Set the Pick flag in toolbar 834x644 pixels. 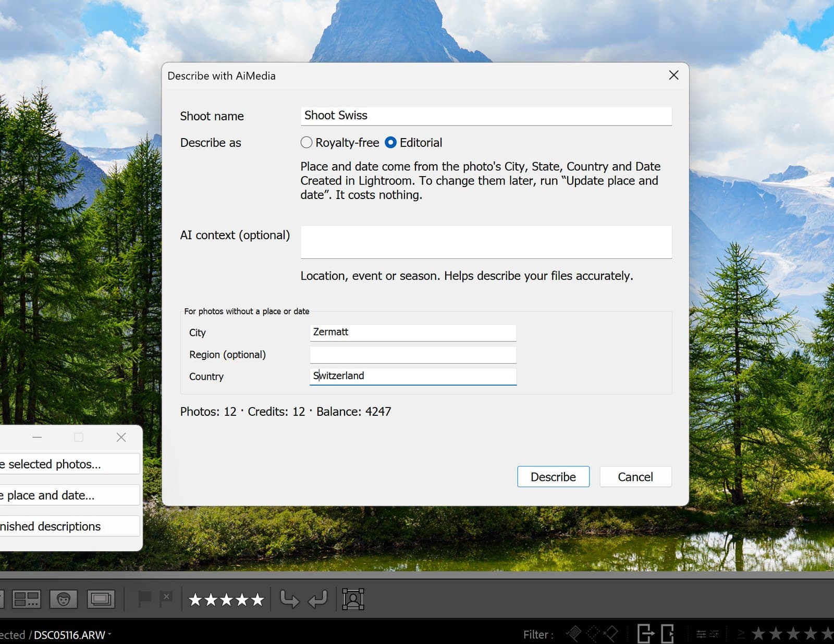pos(144,598)
